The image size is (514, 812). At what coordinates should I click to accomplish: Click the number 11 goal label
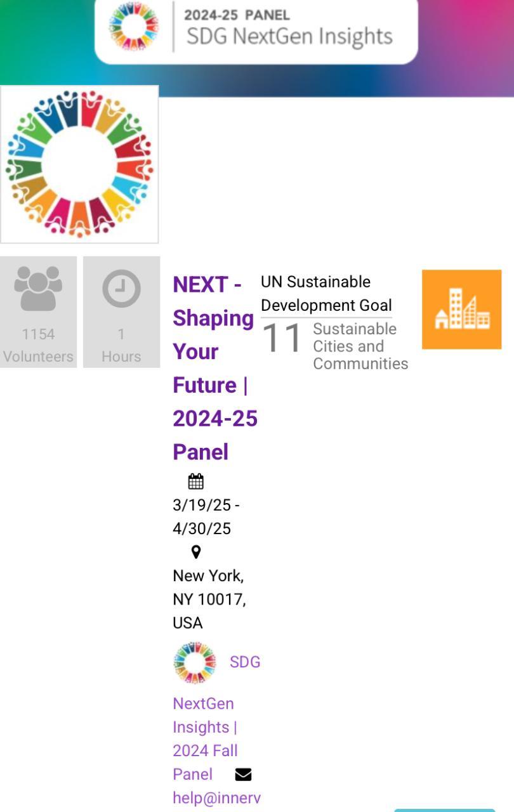(281, 338)
